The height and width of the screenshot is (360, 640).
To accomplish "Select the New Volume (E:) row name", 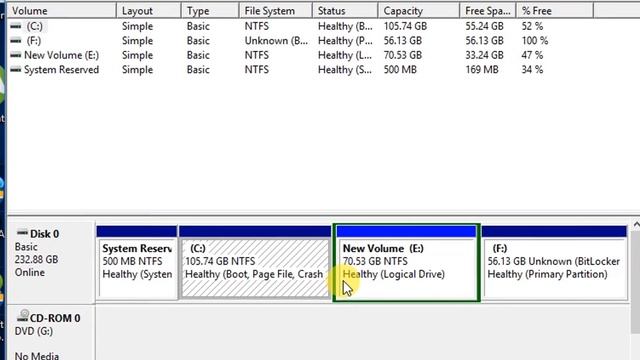I will pyautogui.click(x=62, y=55).
